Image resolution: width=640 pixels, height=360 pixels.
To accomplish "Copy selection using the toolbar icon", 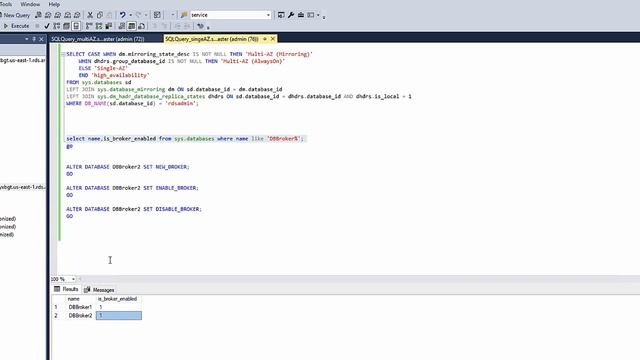I will (x=100, y=15).
